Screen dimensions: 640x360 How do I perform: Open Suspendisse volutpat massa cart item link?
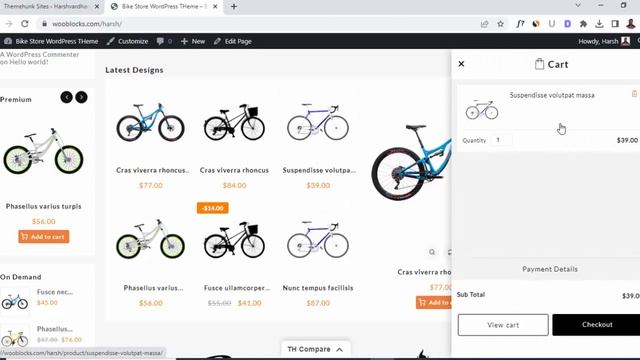[x=552, y=95]
